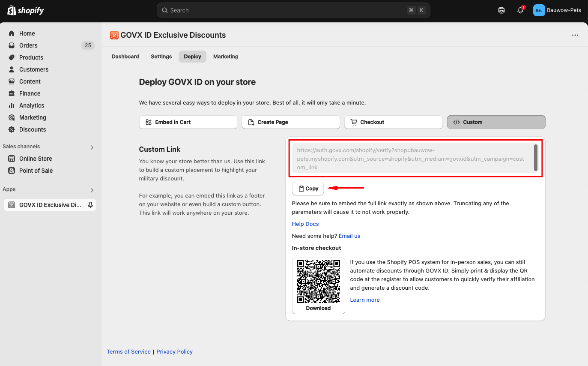The height and width of the screenshot is (366, 588).
Task: Click the custom link field scrollbar
Action: (536, 158)
